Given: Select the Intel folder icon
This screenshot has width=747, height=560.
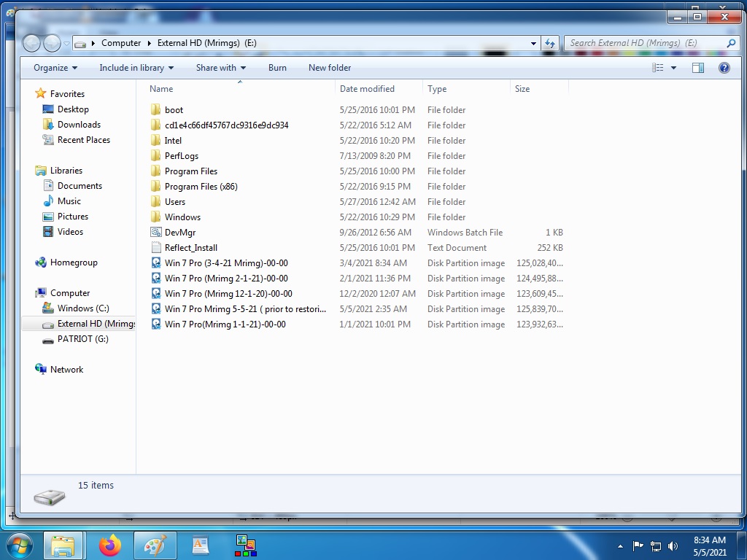Looking at the screenshot, I should 155,141.
